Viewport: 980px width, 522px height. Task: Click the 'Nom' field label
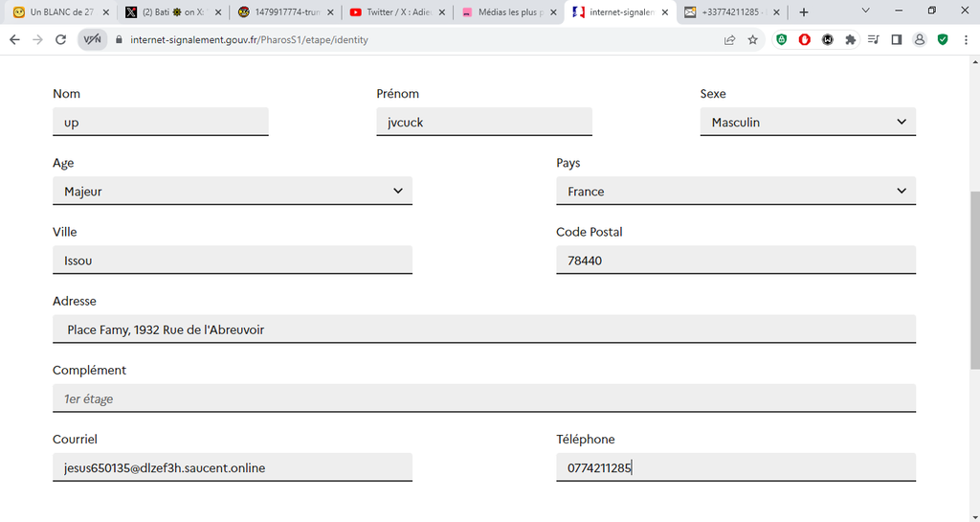(66, 94)
